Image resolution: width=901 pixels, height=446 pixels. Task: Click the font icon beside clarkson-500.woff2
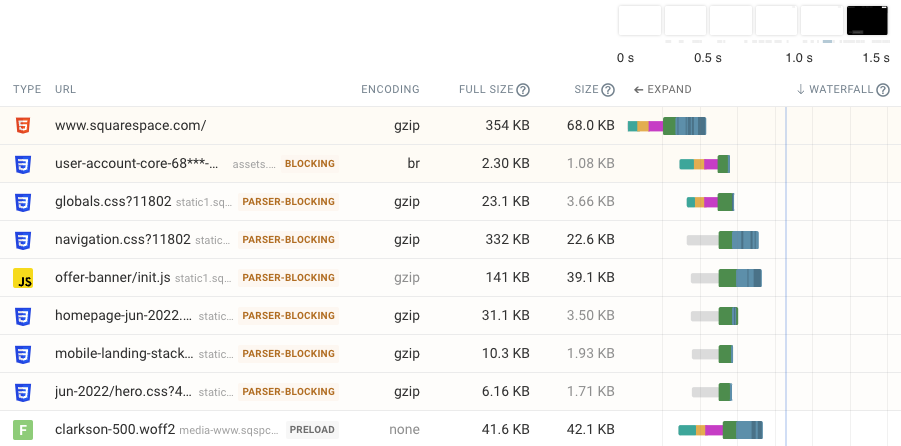click(x=22, y=430)
